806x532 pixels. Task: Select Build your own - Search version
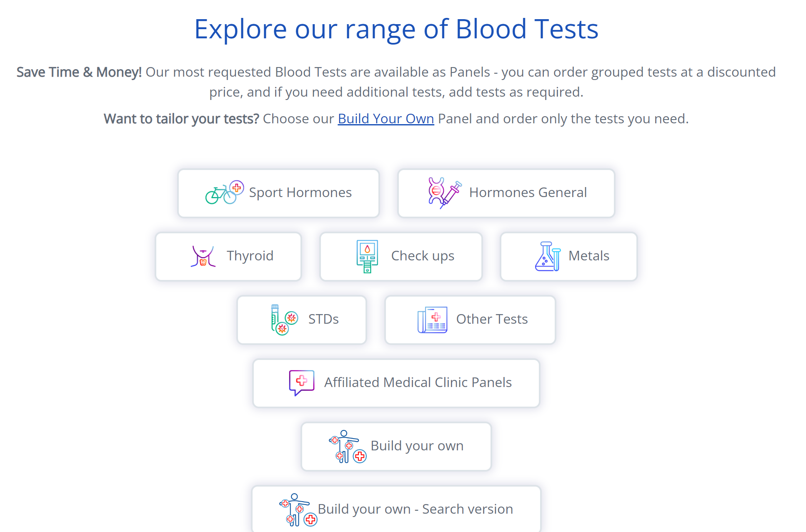pos(396,509)
